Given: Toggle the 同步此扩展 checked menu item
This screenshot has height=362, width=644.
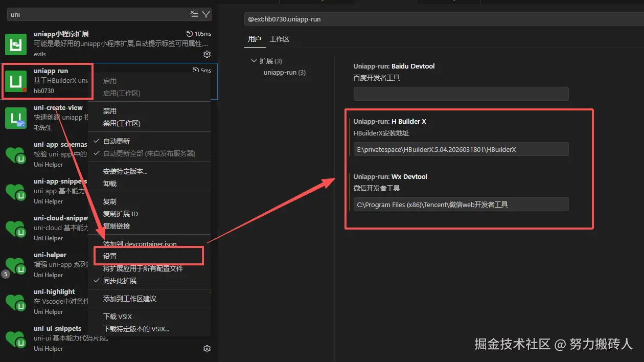Looking at the screenshot, I should (x=149, y=281).
